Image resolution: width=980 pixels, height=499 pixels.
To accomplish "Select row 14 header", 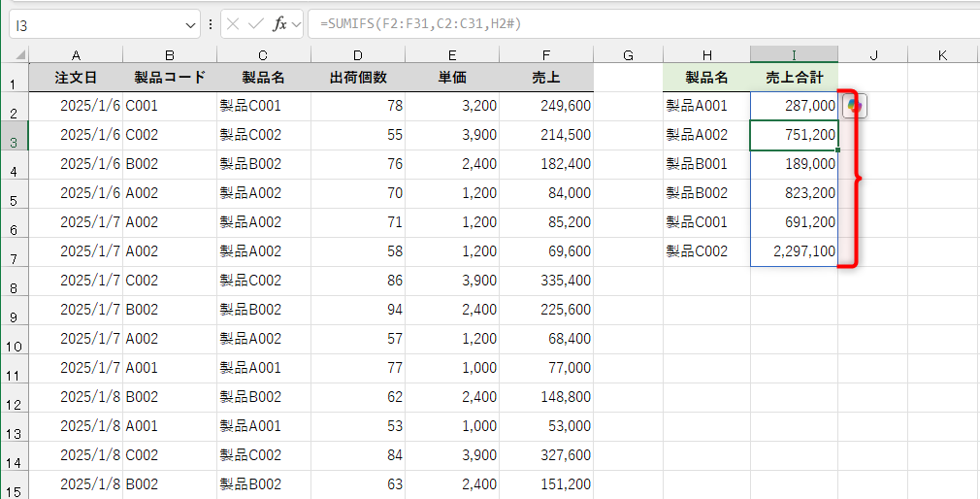I will point(15,456).
